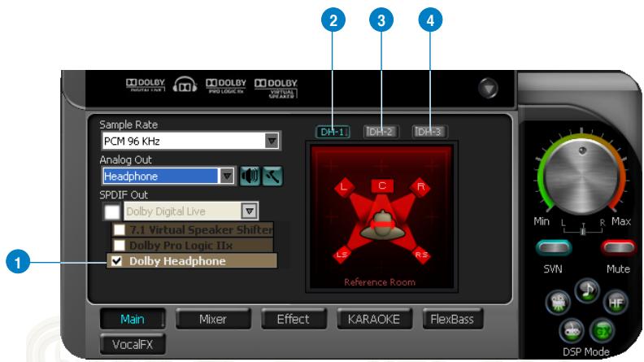The width and height of the screenshot is (644, 362).
Task: Collapse the panel with the round arrow button
Action: (x=488, y=89)
